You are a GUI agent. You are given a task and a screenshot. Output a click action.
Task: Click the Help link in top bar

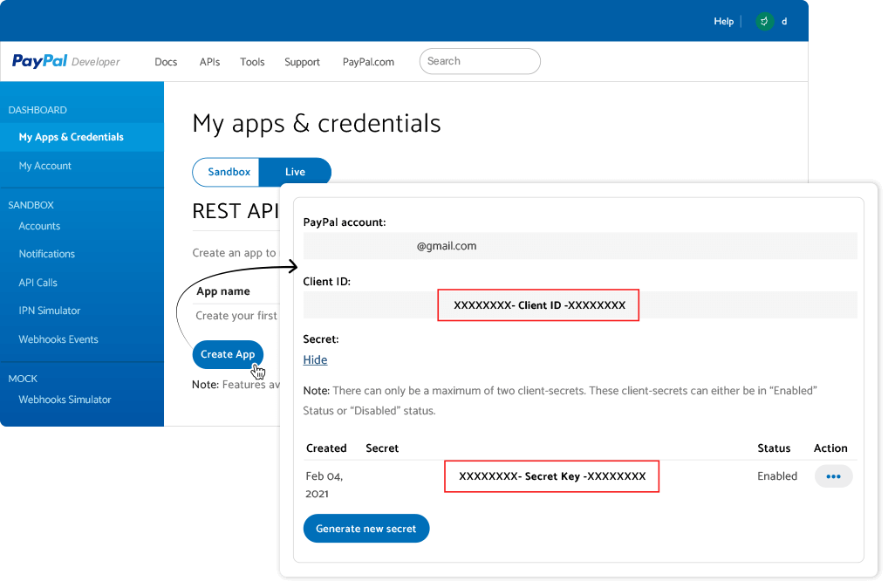(x=723, y=22)
